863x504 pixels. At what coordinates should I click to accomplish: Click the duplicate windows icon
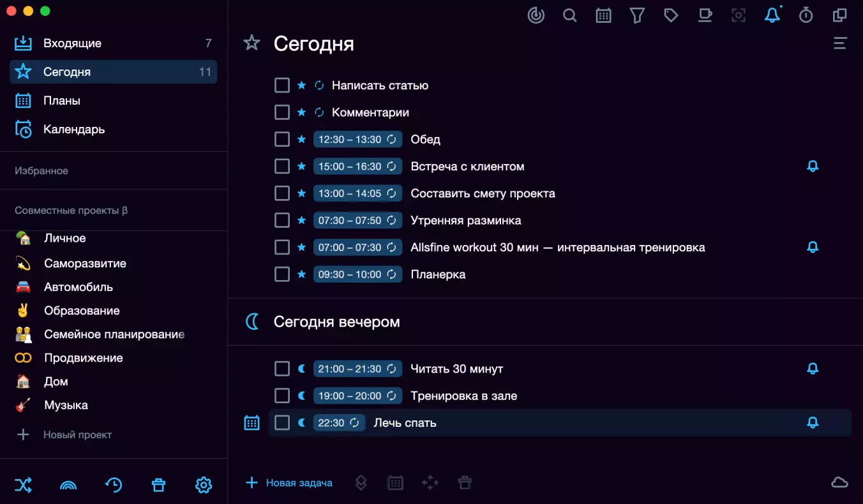click(840, 15)
